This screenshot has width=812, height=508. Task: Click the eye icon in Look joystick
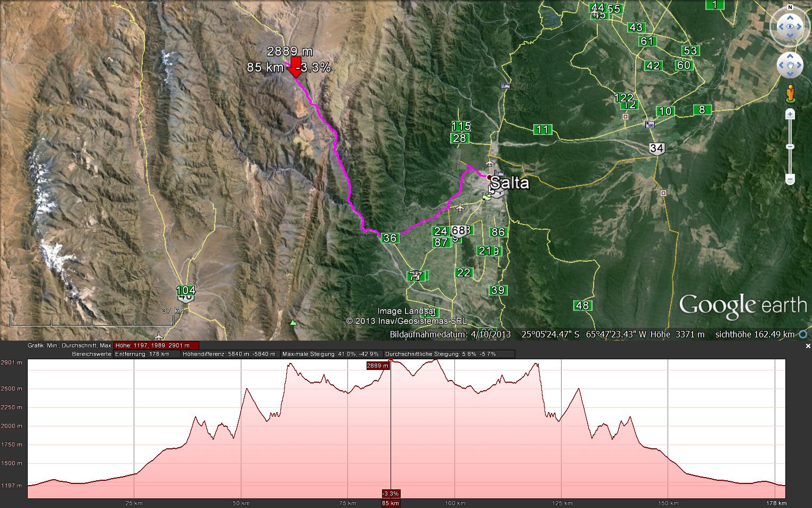click(x=790, y=26)
